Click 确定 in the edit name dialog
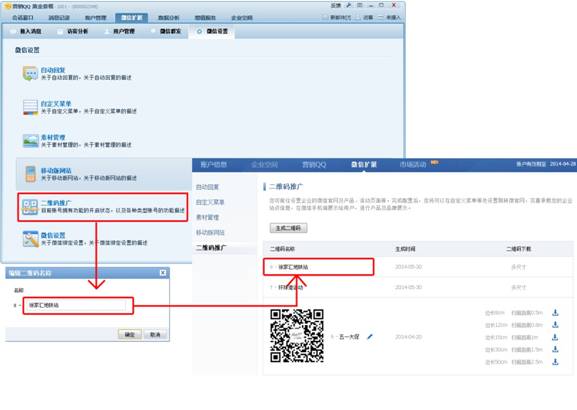The width and height of the screenshot is (577, 410). click(x=130, y=334)
